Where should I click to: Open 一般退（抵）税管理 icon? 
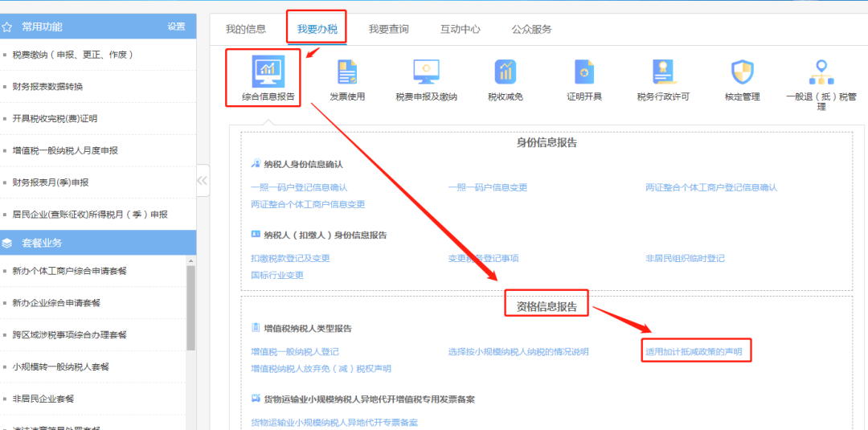pos(821,72)
